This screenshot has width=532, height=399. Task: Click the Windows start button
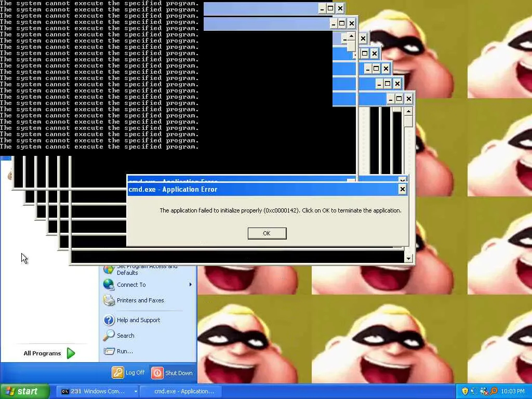click(24, 391)
